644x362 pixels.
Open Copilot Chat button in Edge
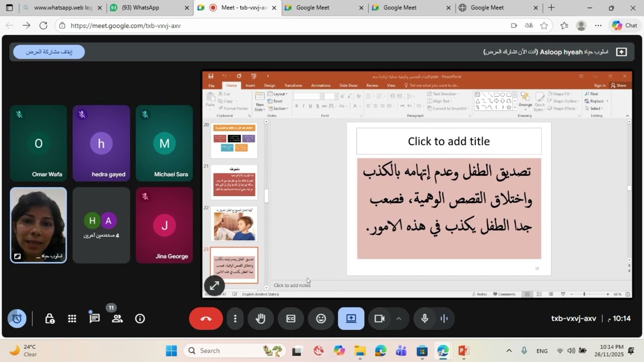pos(624,26)
